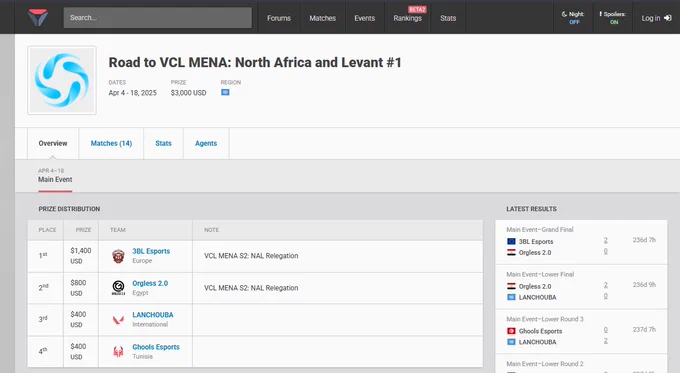This screenshot has height=373, width=680.
Task: Click the Rankings BETA2 badge
Action: click(x=417, y=10)
